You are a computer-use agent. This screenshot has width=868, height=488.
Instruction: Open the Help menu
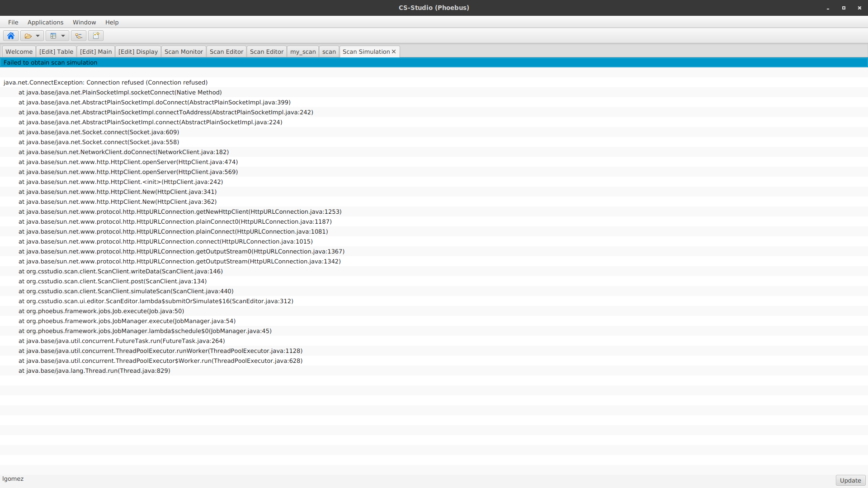[112, 22]
